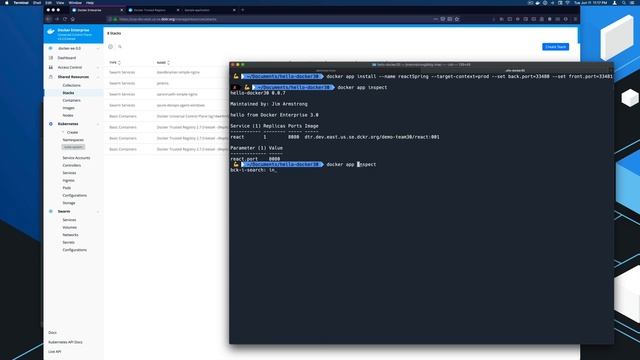Open the namespace selector pill under Namespaces
The width and height of the screenshot is (640, 360).
[x=73, y=147]
